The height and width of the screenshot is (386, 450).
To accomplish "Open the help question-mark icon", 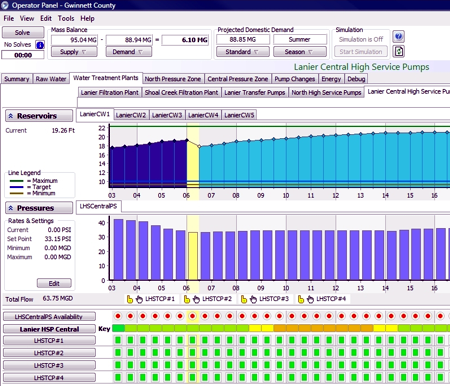I will (x=398, y=36).
